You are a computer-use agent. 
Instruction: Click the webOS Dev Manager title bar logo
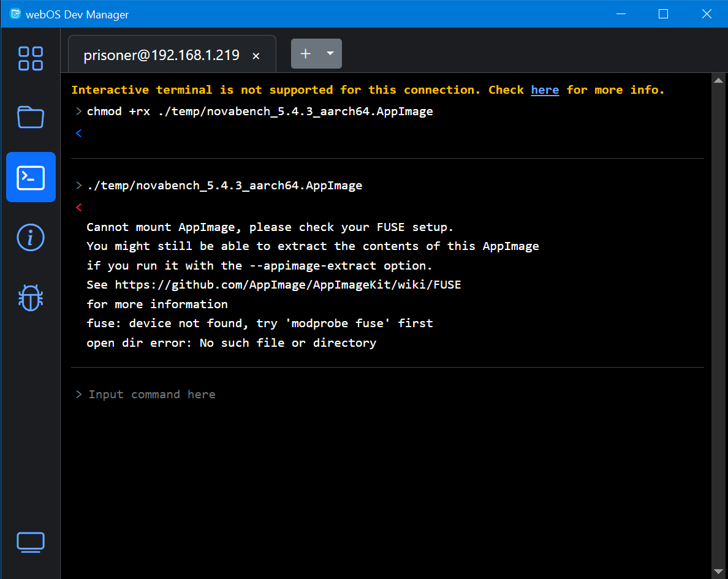[15, 14]
